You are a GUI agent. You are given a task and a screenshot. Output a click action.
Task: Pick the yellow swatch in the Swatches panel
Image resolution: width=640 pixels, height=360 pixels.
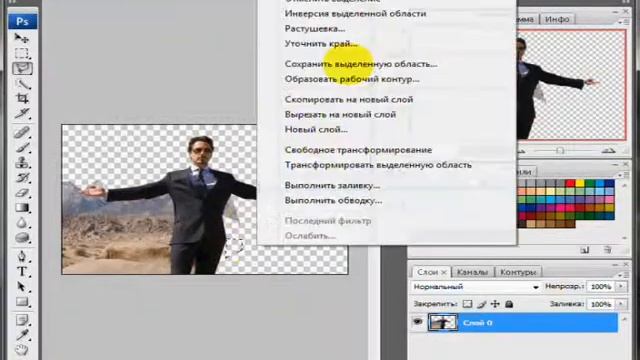[580, 184]
